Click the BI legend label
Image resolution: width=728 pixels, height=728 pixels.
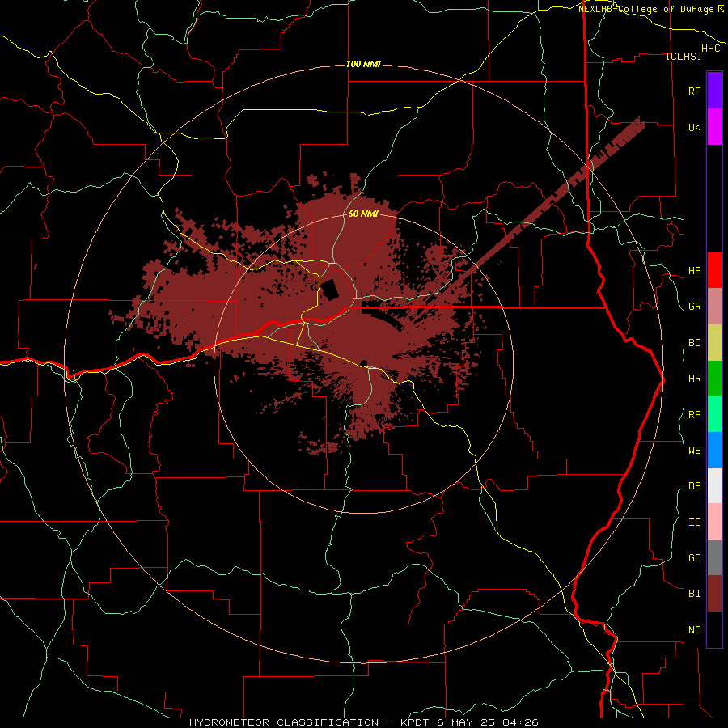pos(694,594)
